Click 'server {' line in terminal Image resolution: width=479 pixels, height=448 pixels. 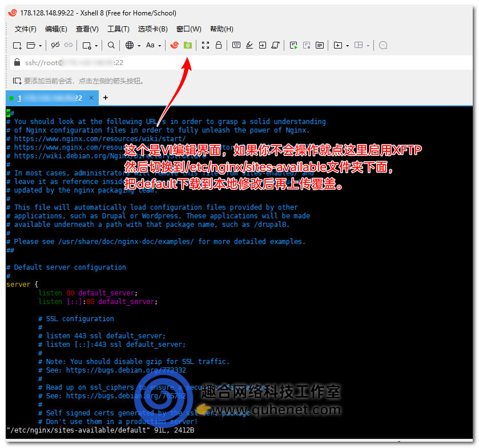22,285
